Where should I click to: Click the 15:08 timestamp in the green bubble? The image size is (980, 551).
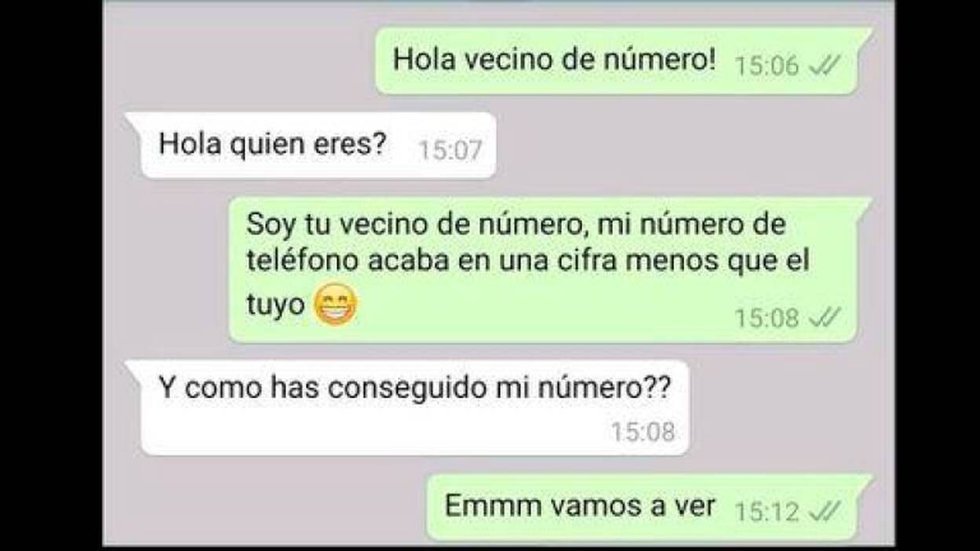pos(766,318)
